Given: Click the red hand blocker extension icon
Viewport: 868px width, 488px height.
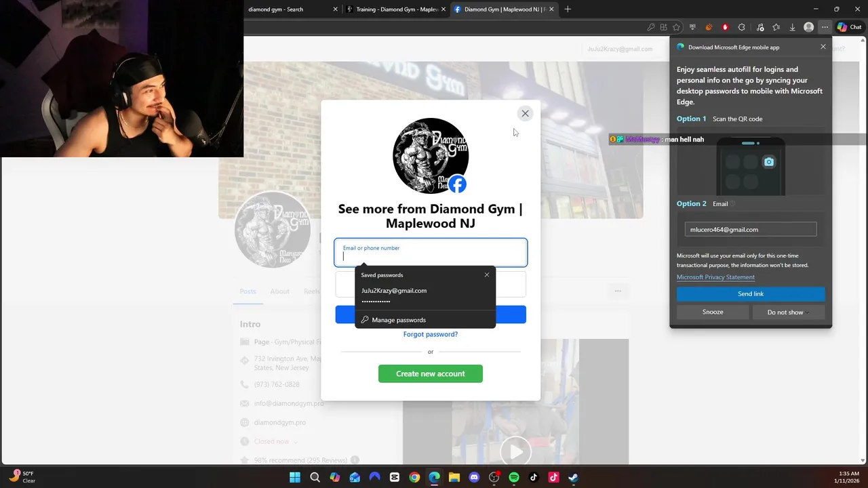Looking at the screenshot, I should pos(725,27).
